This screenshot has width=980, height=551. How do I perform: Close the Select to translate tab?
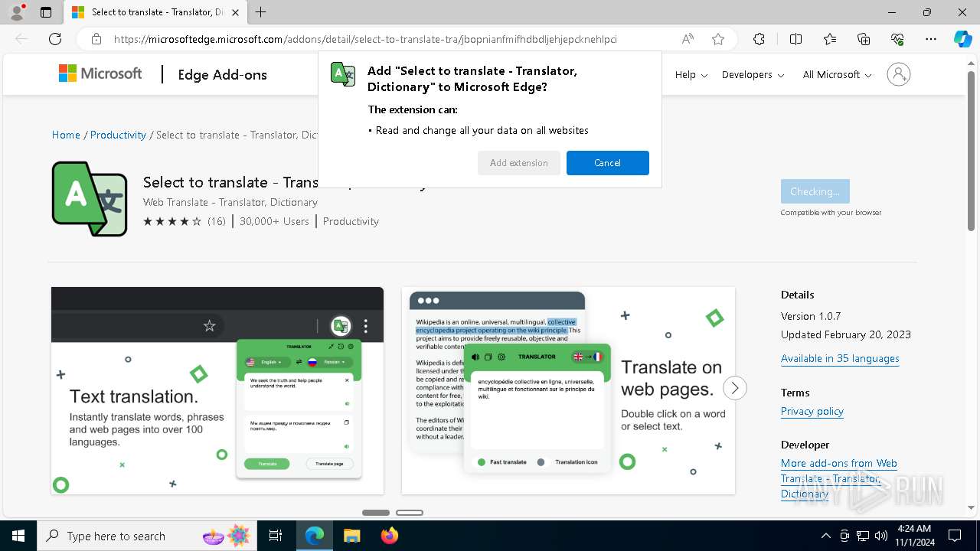pyautogui.click(x=236, y=12)
